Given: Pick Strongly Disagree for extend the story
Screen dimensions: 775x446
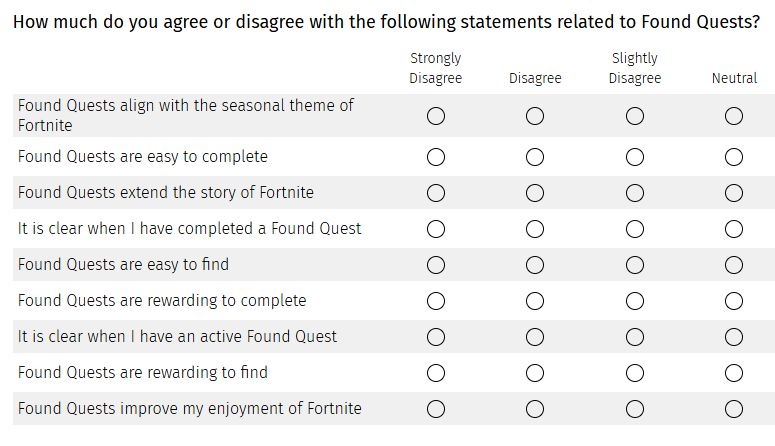Looking at the screenshot, I should [435, 193].
